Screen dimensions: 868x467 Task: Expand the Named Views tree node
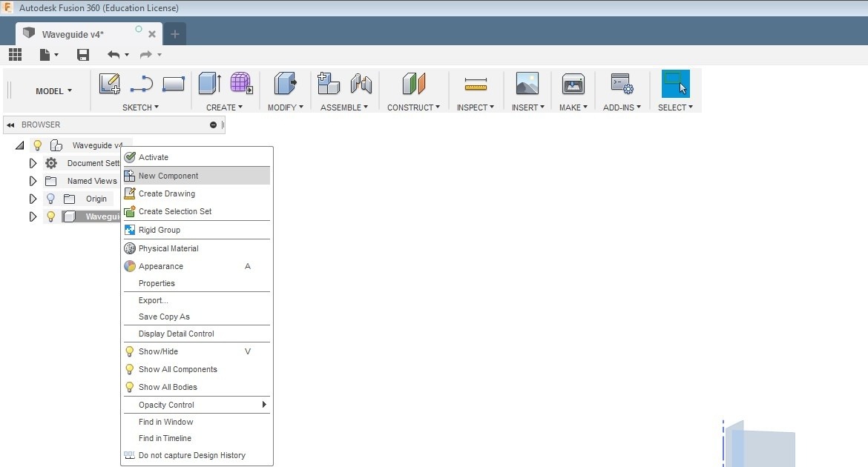point(33,181)
